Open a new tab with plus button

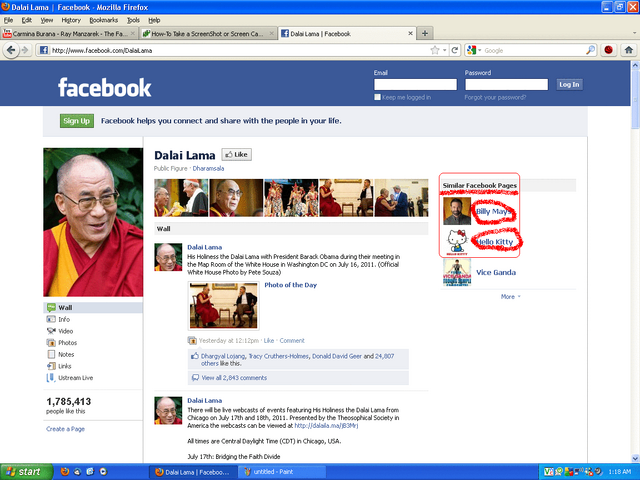pyautogui.click(x=425, y=33)
